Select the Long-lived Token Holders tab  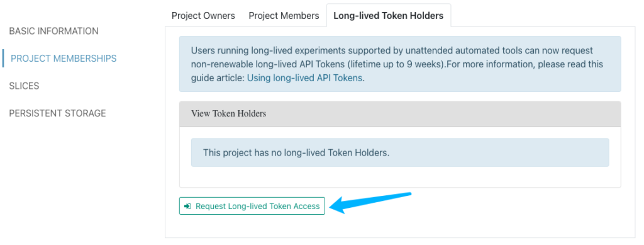(389, 16)
